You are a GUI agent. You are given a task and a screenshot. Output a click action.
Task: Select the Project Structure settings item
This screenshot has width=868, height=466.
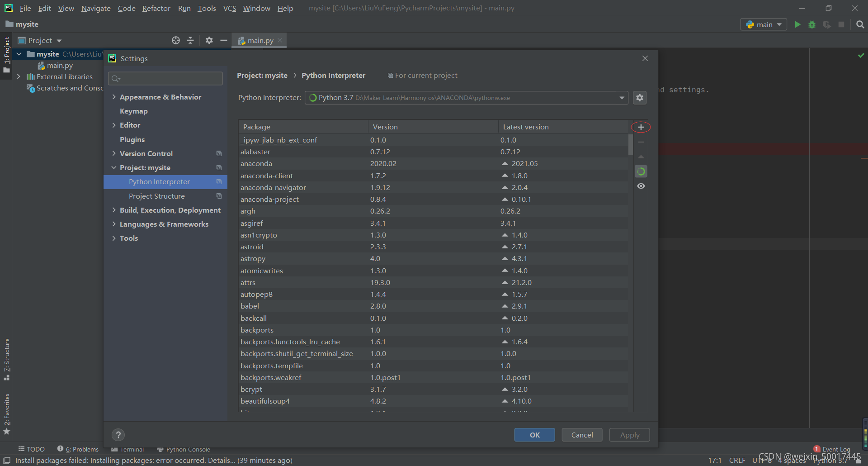point(157,196)
